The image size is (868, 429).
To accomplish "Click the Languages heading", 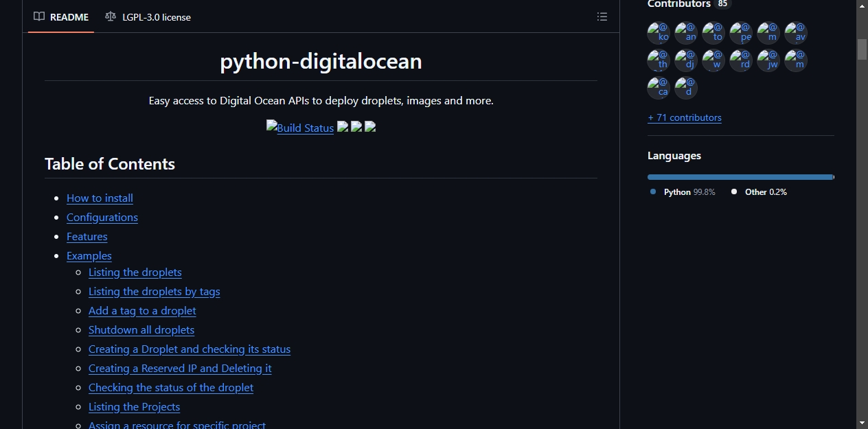I will point(674,156).
